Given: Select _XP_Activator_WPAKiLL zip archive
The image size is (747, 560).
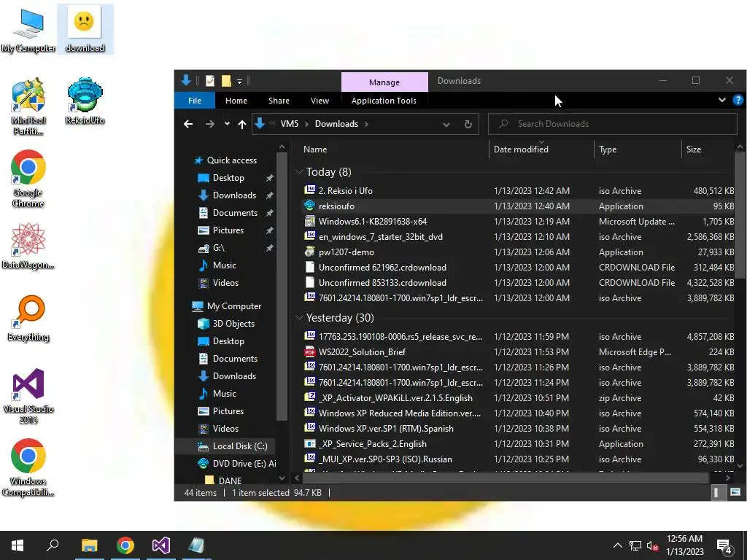Looking at the screenshot, I should coord(519,397).
